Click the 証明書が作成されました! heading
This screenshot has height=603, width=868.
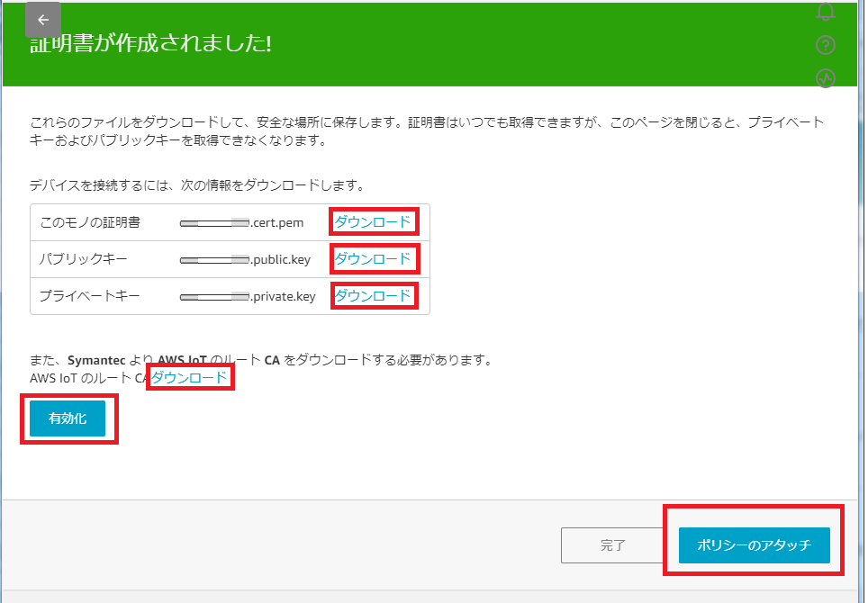(x=151, y=44)
